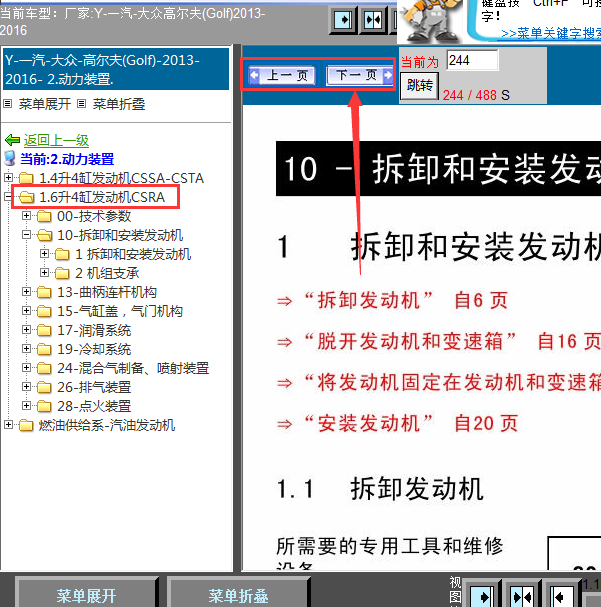Open the 菜单关键字搜索 link
The height and width of the screenshot is (607, 601).
click(x=551, y=33)
